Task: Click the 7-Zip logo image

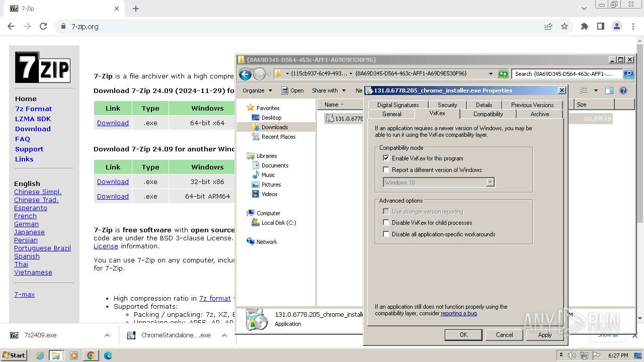Action: [x=42, y=67]
